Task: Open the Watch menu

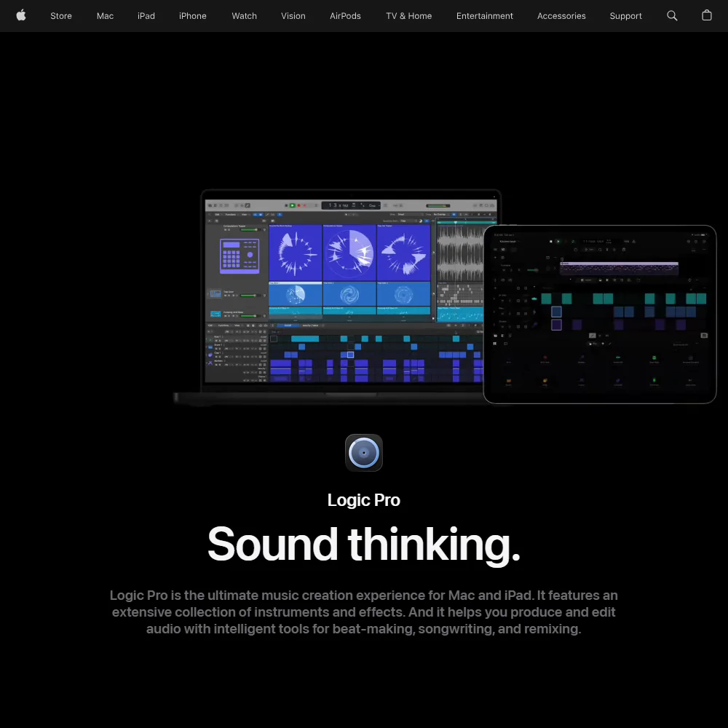Action: pyautogui.click(x=244, y=16)
